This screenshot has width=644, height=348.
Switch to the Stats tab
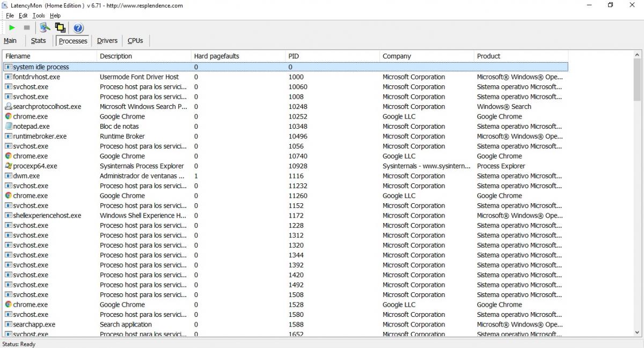pos(39,41)
